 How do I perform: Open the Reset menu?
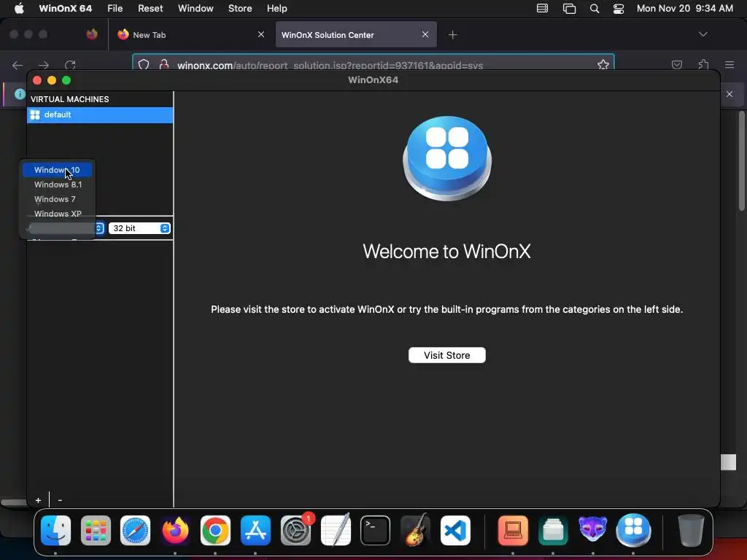pyautogui.click(x=150, y=9)
